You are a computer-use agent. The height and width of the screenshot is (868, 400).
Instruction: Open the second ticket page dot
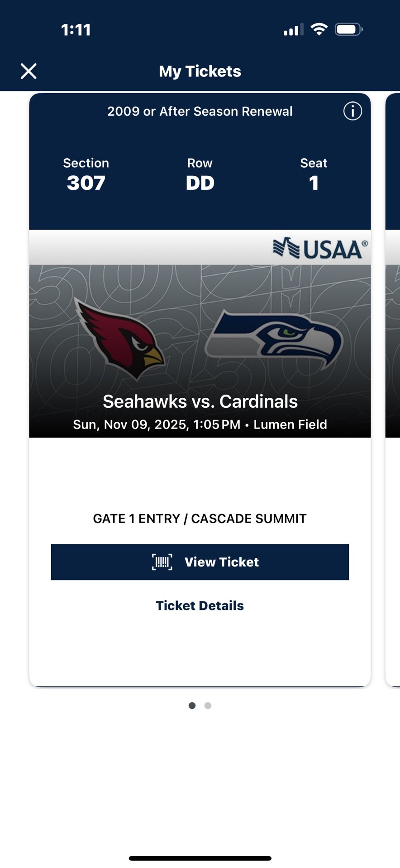pyautogui.click(x=208, y=705)
